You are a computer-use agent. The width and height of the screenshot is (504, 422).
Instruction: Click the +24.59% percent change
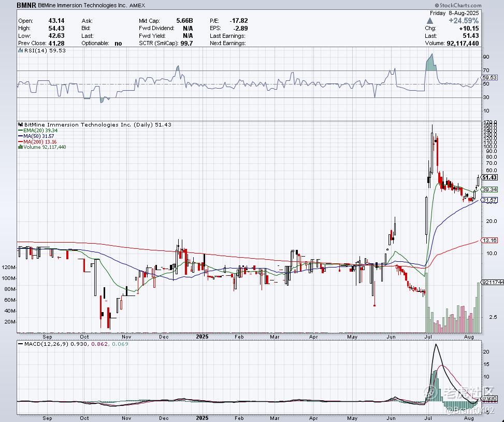[464, 21]
